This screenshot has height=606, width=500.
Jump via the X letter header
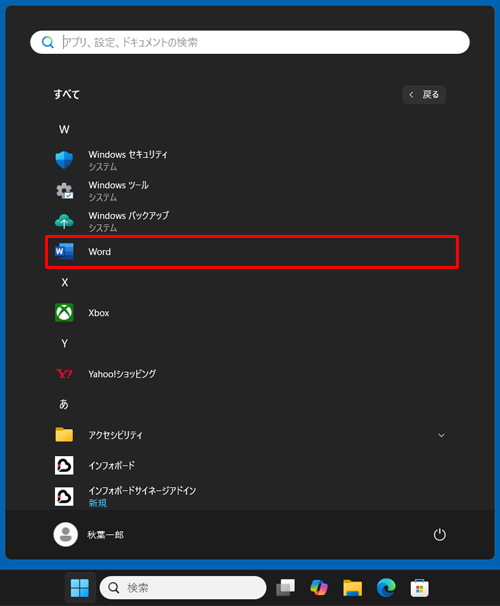point(65,282)
